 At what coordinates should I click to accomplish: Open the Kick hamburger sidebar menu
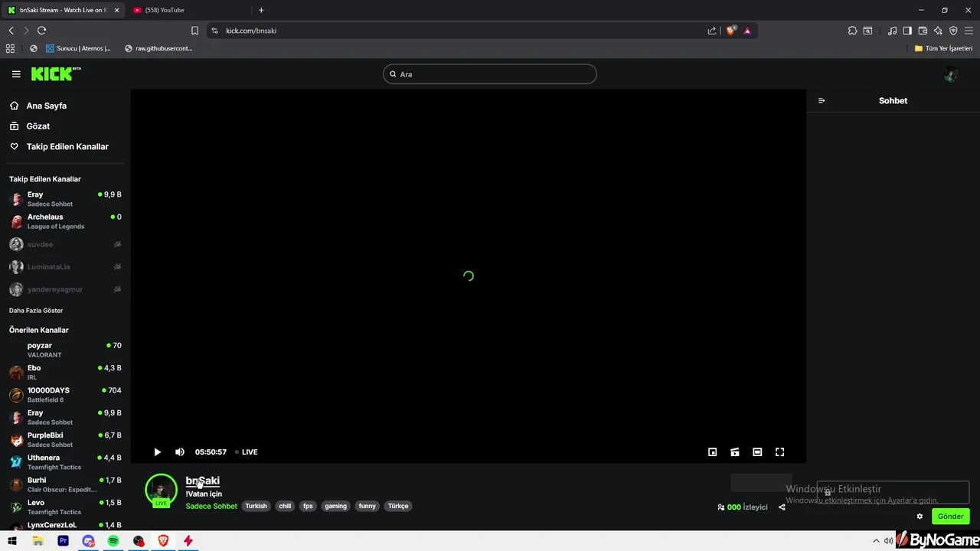16,74
